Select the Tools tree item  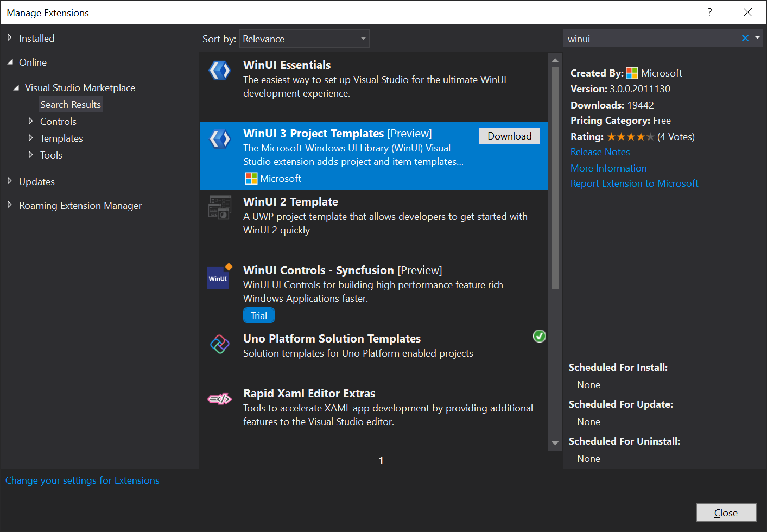[51, 155]
